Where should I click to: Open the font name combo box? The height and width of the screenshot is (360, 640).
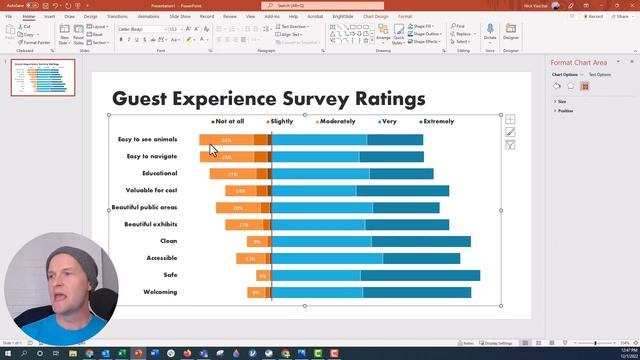point(142,29)
